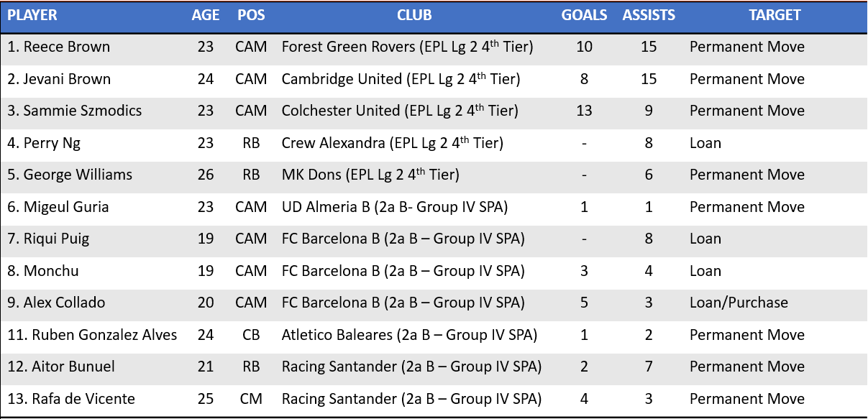Select the Reece Brown player cell
868x419 pixels.
pyautogui.click(x=59, y=47)
